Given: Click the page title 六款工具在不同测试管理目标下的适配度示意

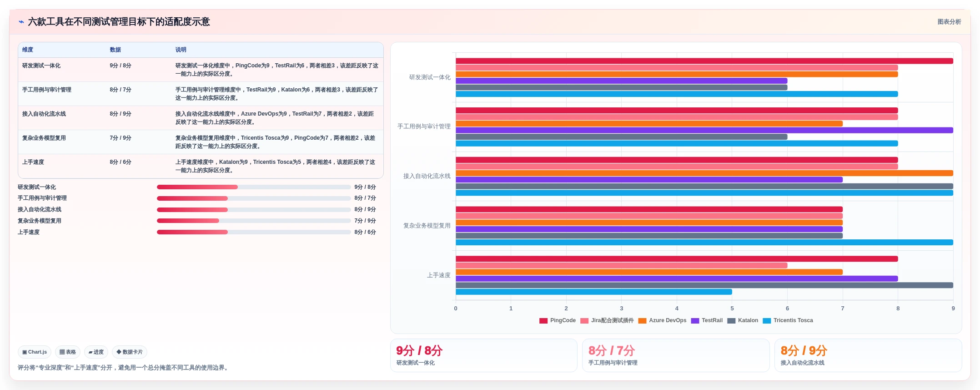Looking at the screenshot, I should [119, 22].
